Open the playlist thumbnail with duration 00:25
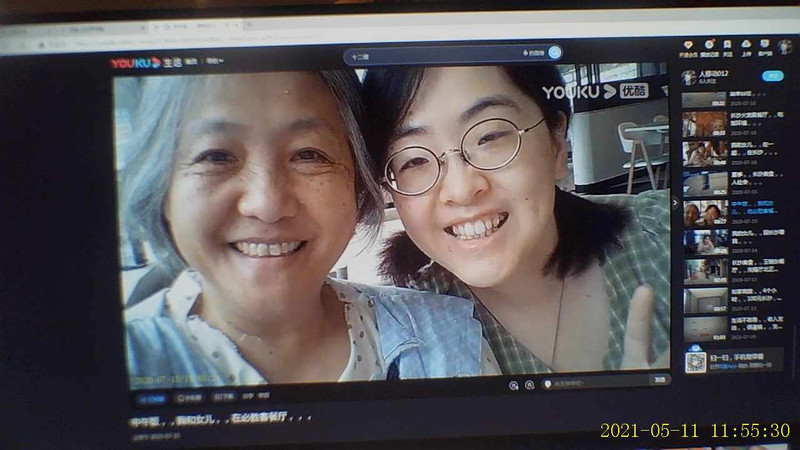Viewport: 800px width, 450px height. pyautogui.click(x=706, y=184)
